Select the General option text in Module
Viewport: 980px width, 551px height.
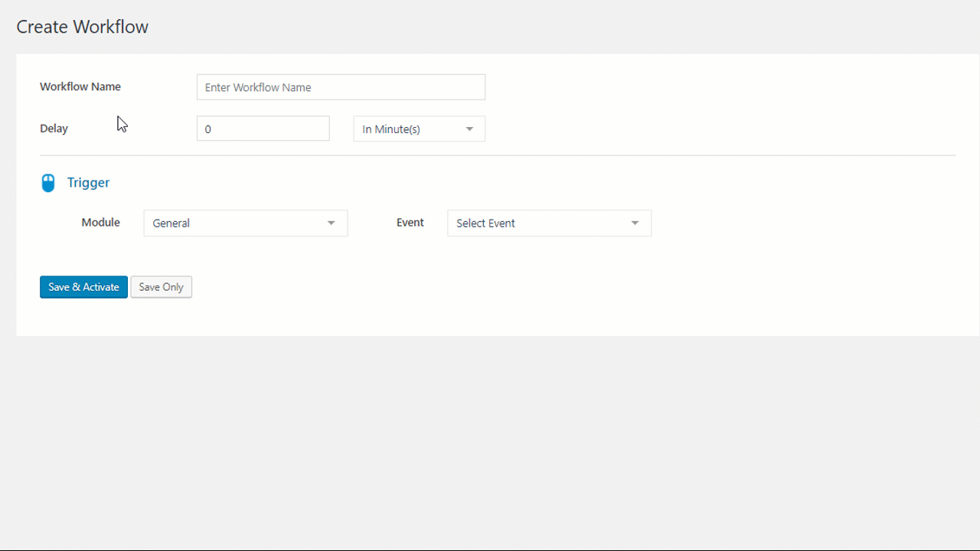point(171,223)
